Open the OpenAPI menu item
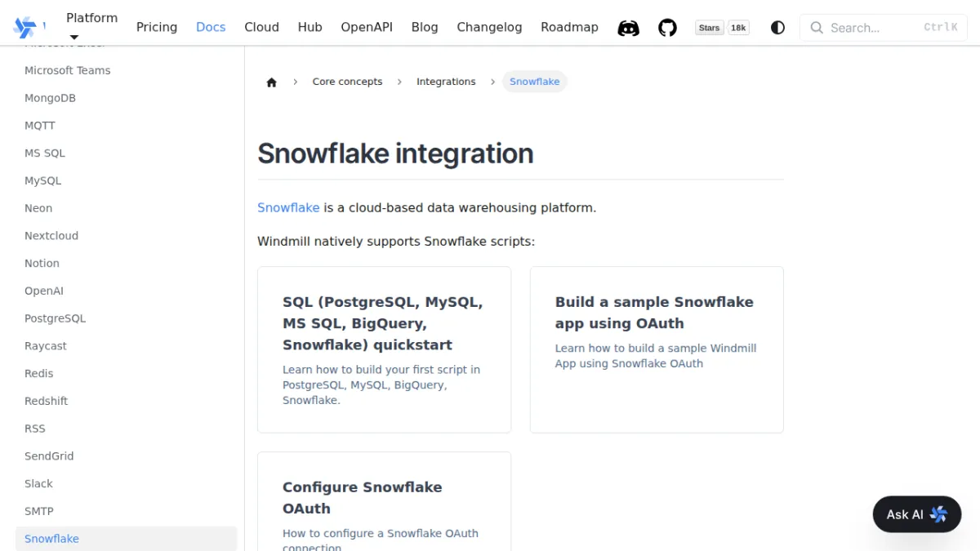This screenshot has width=980, height=551. click(x=367, y=27)
